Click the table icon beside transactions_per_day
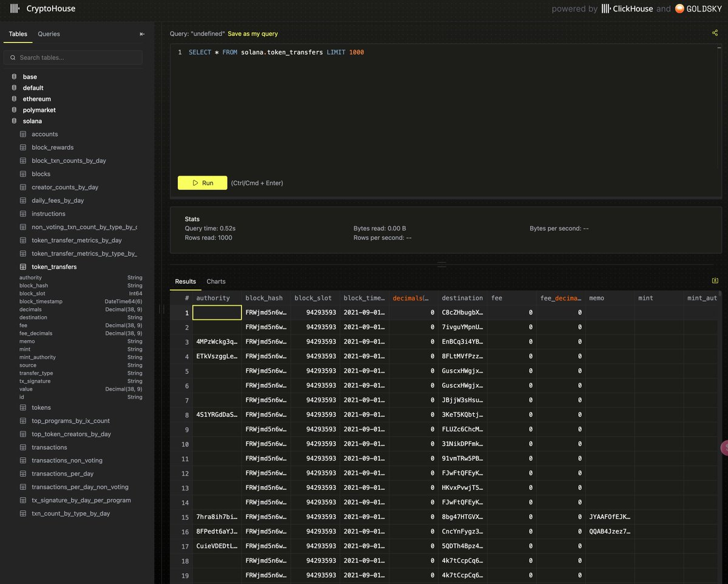Viewport: 728px width, 584px height. click(23, 474)
